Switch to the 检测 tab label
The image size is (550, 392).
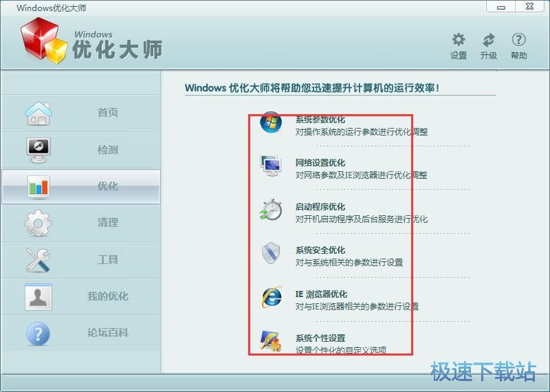tap(108, 150)
